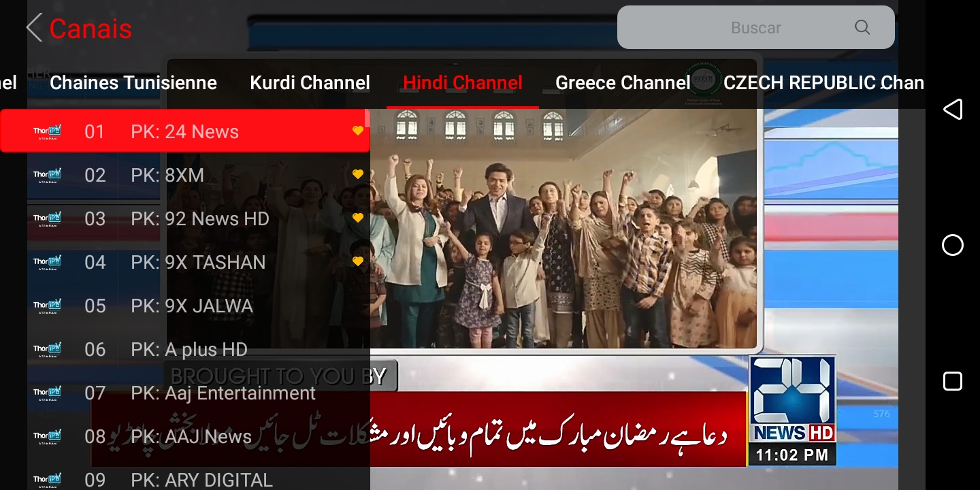Image resolution: width=980 pixels, height=490 pixels.
Task: Tap the Android recent apps square
Action: (952, 381)
